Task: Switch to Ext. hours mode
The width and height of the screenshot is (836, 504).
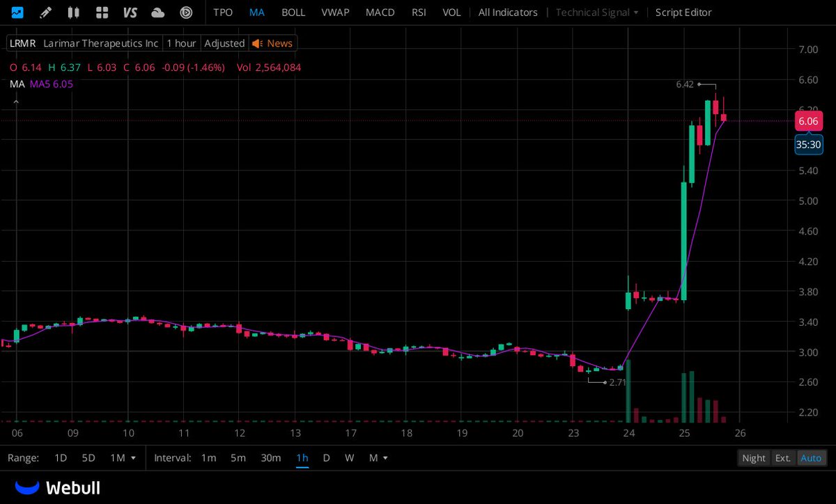Action: point(783,458)
